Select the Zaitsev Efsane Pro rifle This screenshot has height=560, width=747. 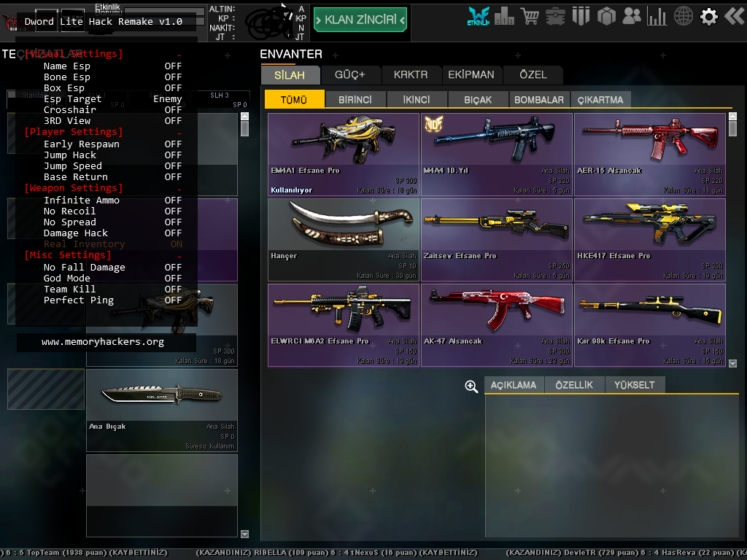pyautogui.click(x=496, y=239)
